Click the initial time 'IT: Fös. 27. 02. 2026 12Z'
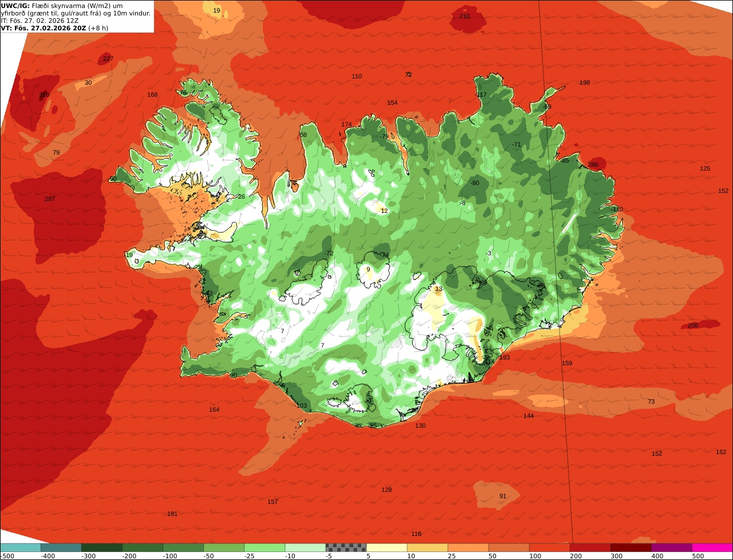This screenshot has height=560, width=733. coord(40,21)
